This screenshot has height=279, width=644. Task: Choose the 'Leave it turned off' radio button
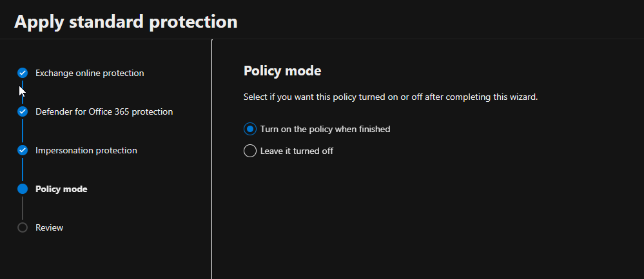tap(250, 151)
